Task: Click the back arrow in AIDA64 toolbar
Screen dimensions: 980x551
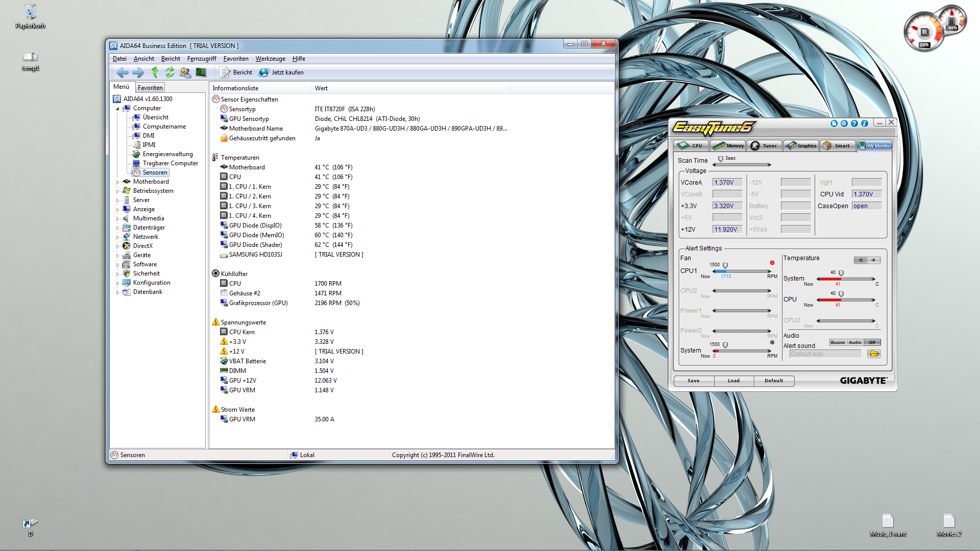Action: coord(122,72)
